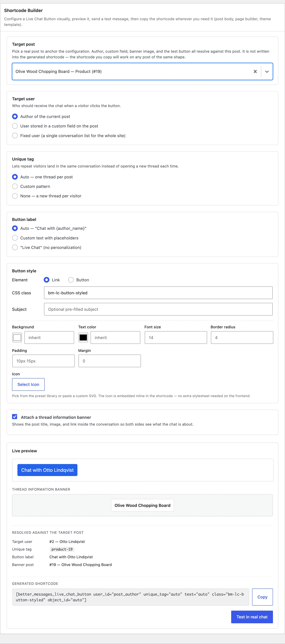This screenshot has height=644, width=285.
Task: Focus the Font size field
Action: coord(176,337)
